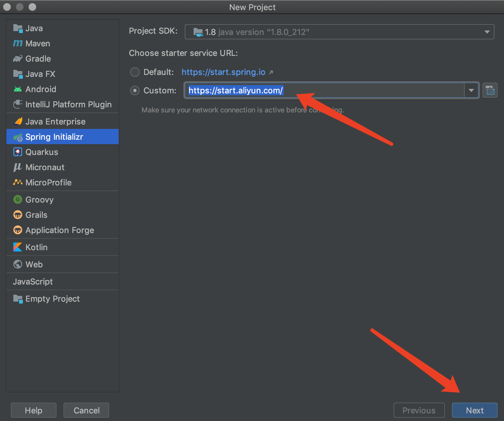Select Empty Project label in the list
The image size is (504, 421).
(52, 299)
